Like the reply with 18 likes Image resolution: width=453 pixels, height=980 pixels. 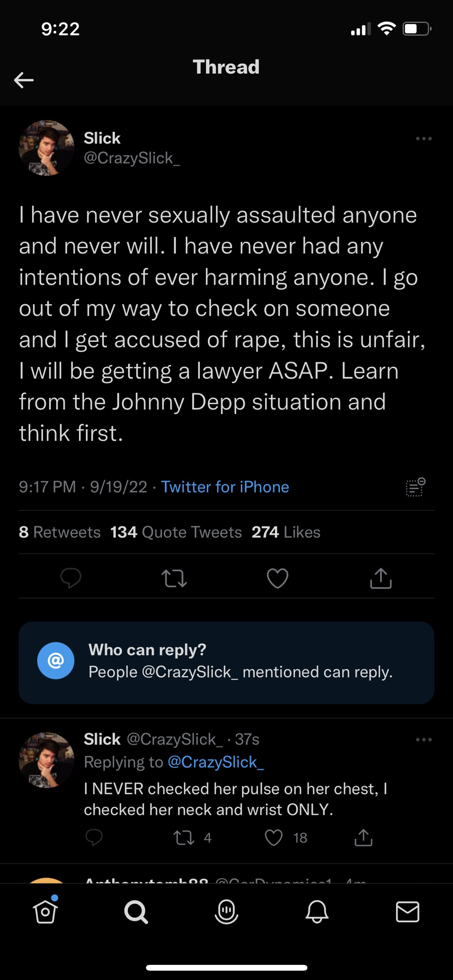(x=274, y=838)
